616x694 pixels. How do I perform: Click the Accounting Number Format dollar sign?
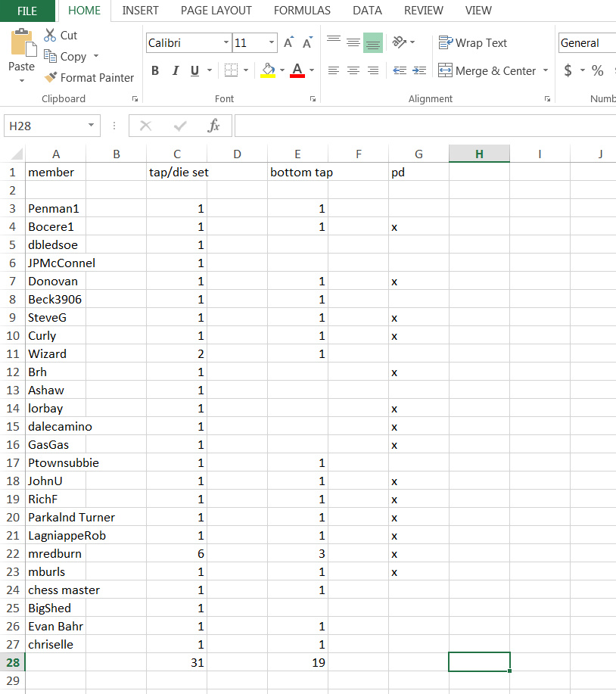click(568, 70)
